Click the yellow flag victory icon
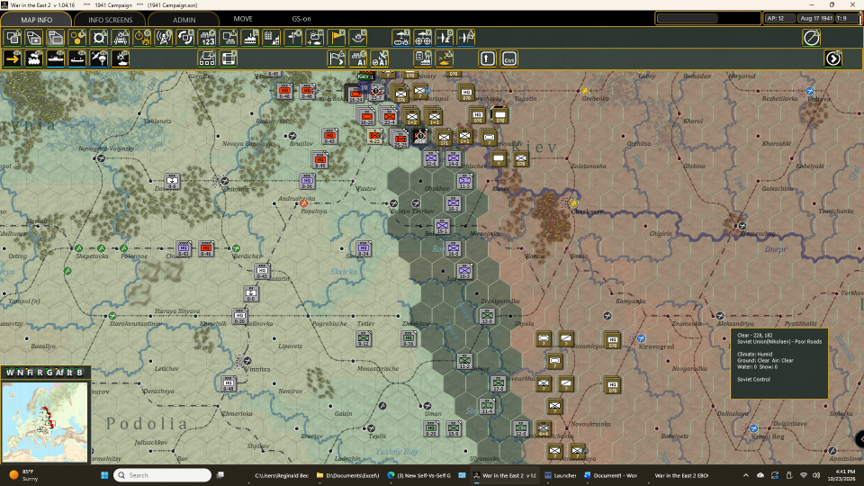The image size is (864, 486). [x=337, y=38]
